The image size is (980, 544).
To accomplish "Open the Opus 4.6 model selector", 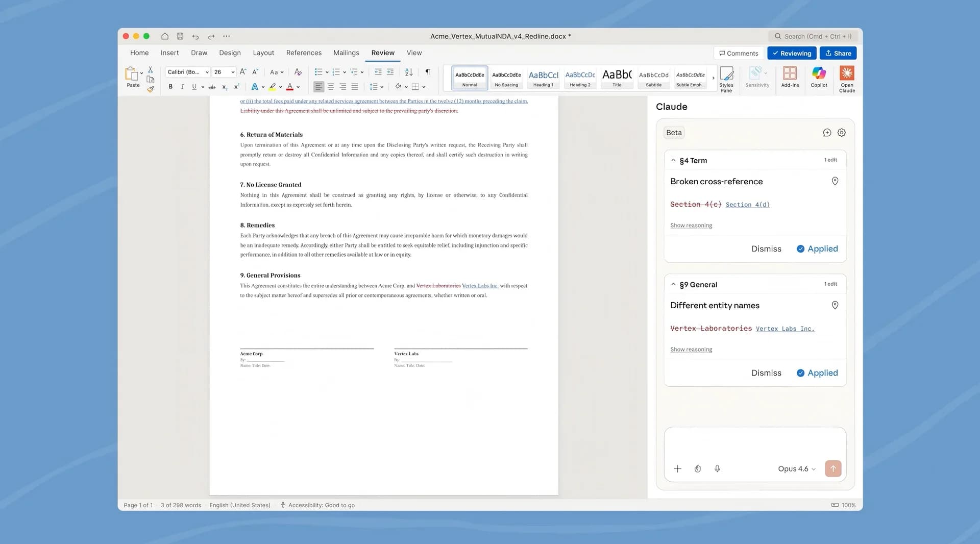I will coord(795,468).
